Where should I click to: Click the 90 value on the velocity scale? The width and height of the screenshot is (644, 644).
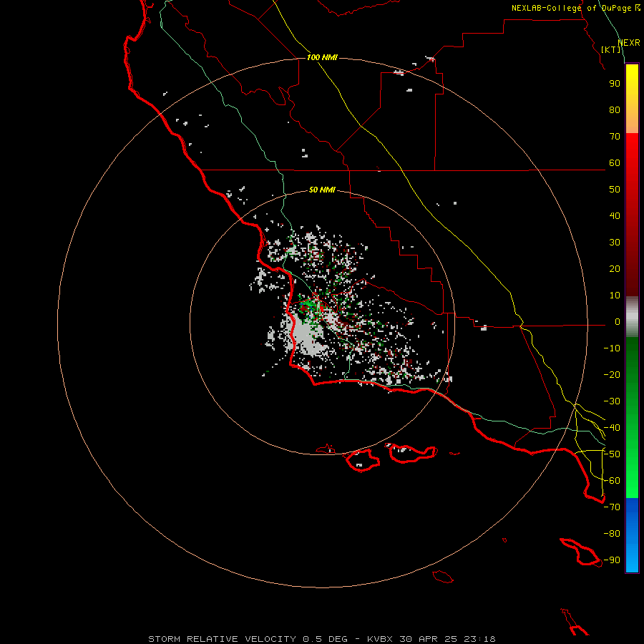[x=615, y=84]
